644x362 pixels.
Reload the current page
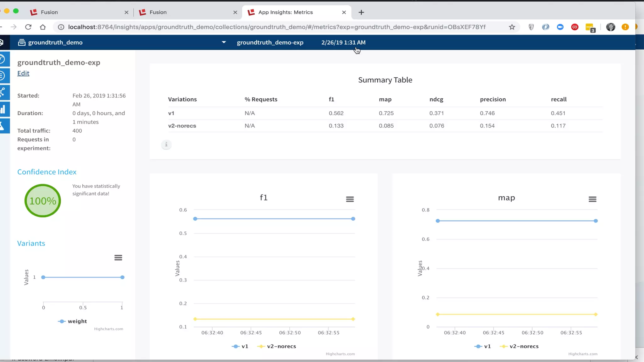[28, 27]
